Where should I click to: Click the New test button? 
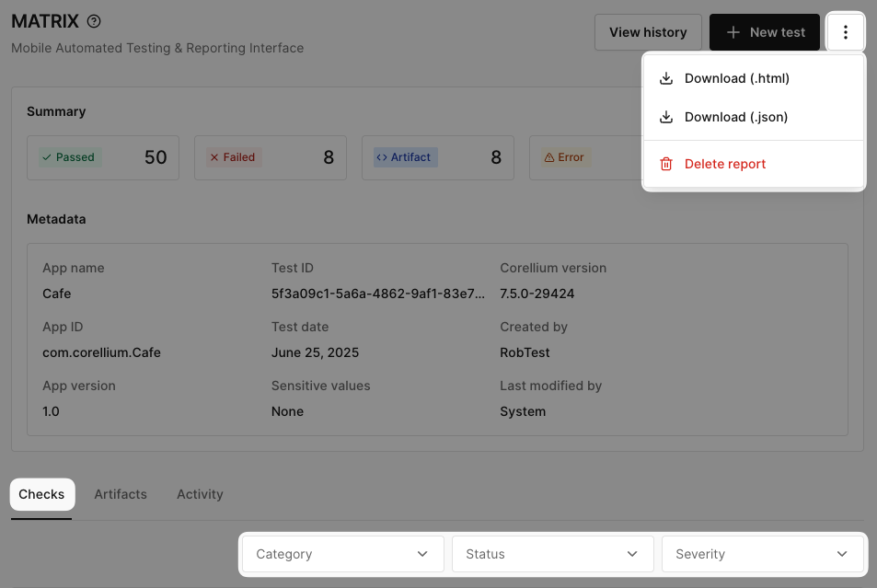[765, 32]
